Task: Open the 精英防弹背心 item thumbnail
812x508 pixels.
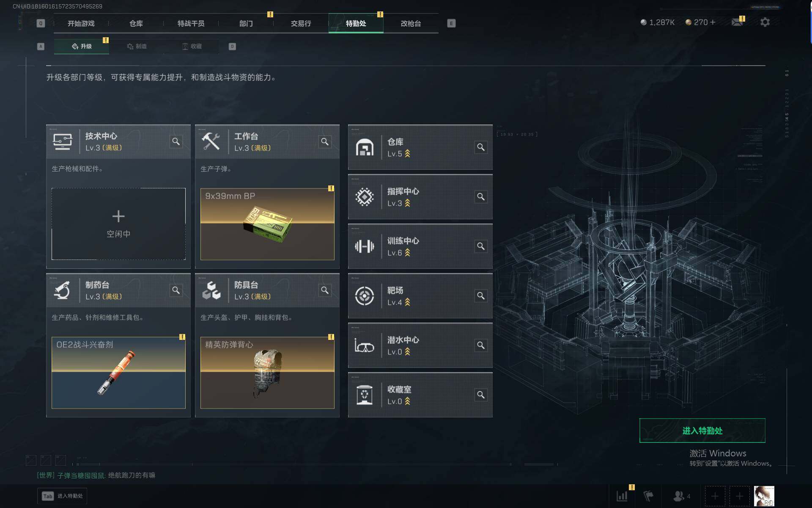Action: point(267,373)
